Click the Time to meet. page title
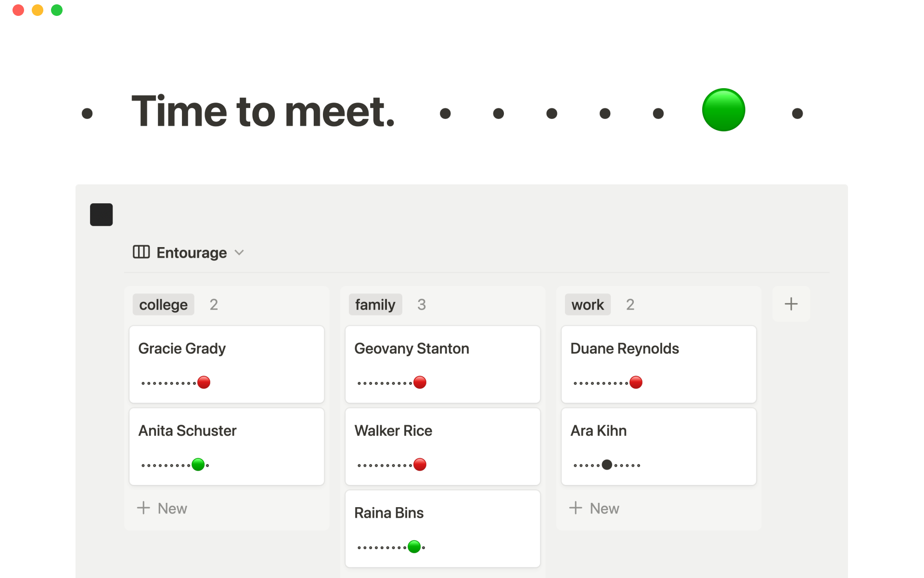Viewport: 924px width, 578px height. [263, 112]
